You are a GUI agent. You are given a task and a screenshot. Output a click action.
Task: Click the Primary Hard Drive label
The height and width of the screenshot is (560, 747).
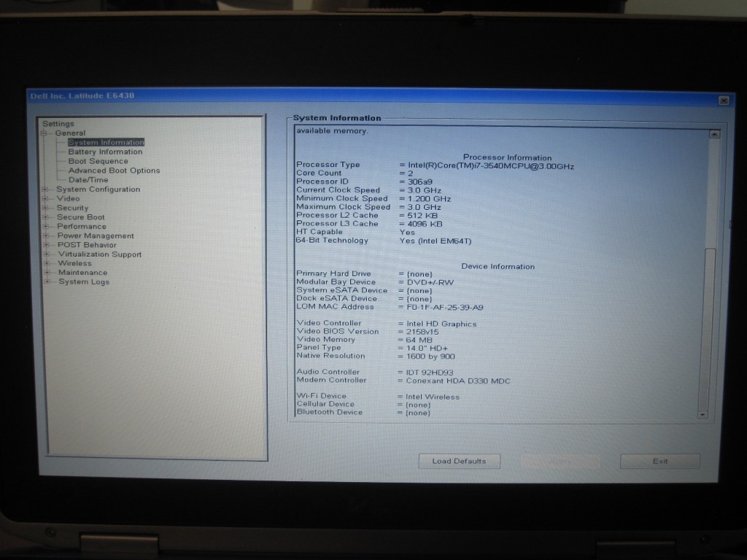click(x=333, y=273)
